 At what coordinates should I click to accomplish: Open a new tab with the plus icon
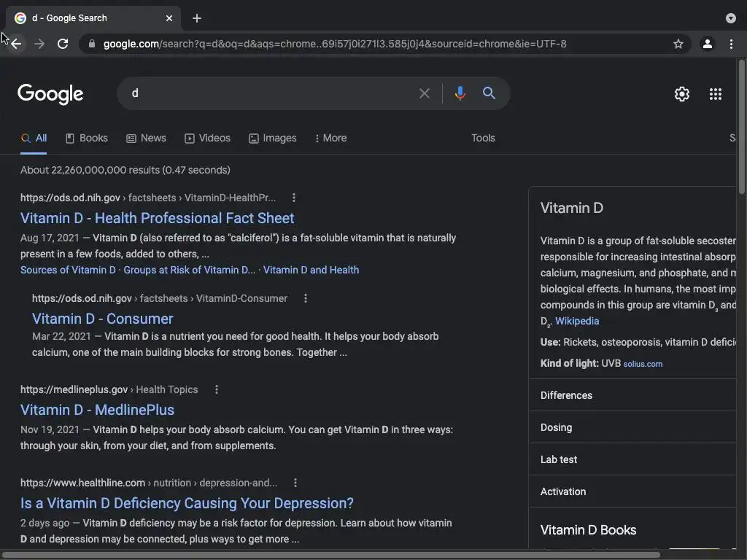[x=197, y=18]
